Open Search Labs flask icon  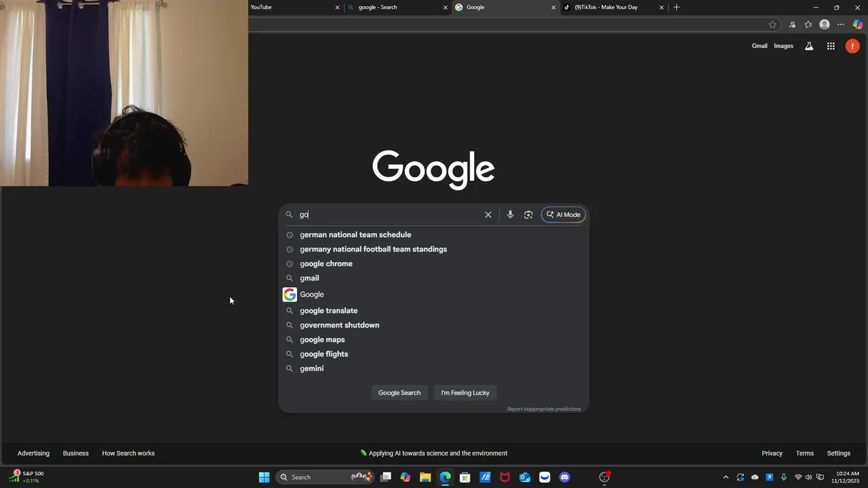pos(809,46)
